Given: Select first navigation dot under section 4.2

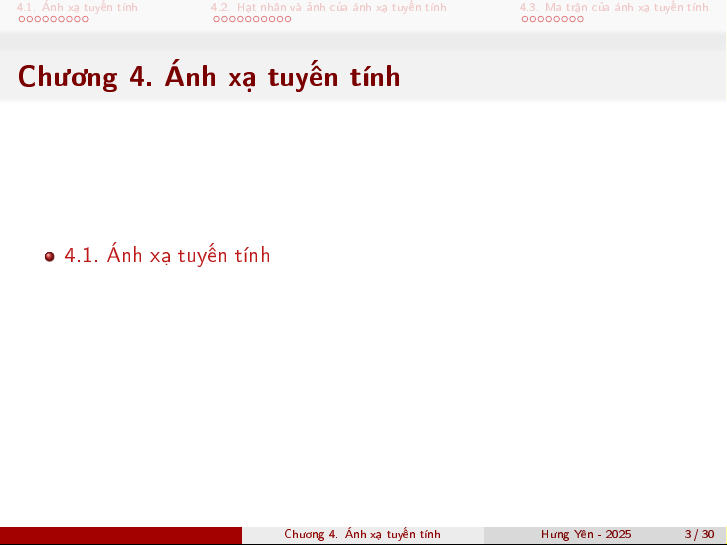Looking at the screenshot, I should (216, 19).
